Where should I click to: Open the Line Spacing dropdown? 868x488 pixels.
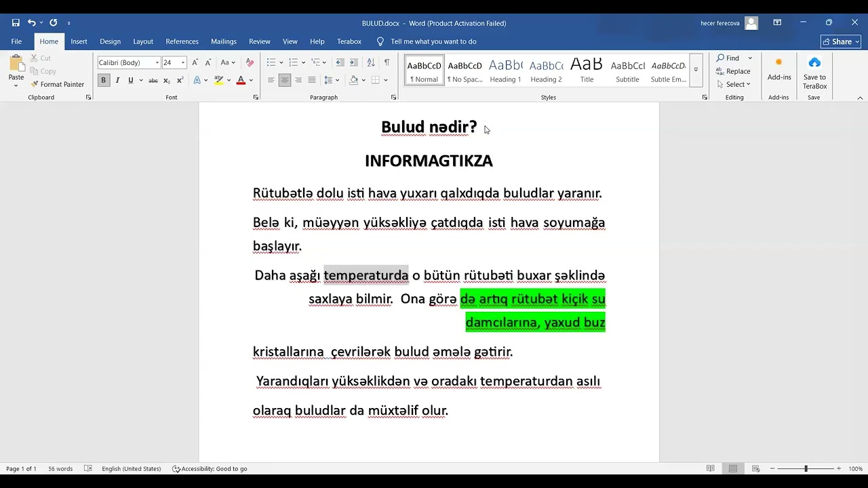click(x=331, y=80)
